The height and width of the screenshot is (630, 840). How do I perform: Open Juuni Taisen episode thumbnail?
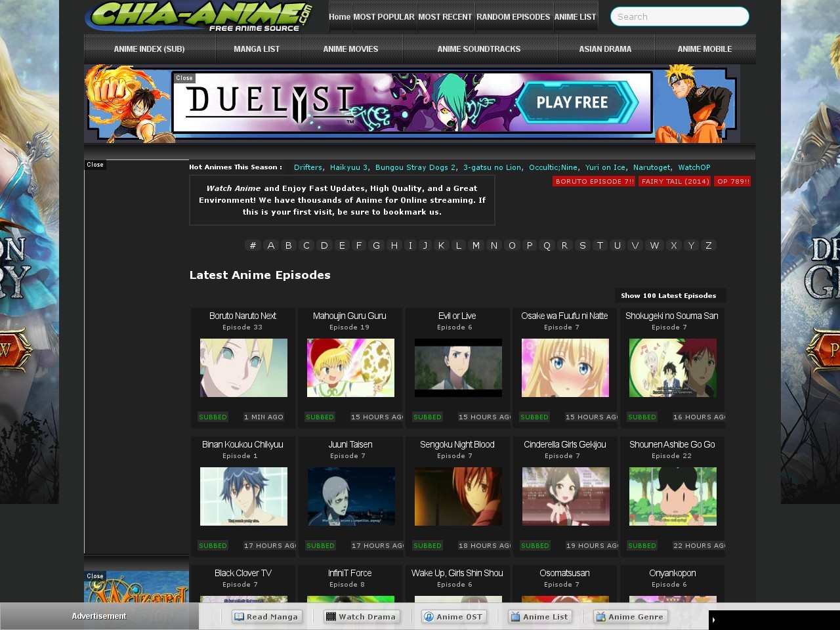point(351,496)
